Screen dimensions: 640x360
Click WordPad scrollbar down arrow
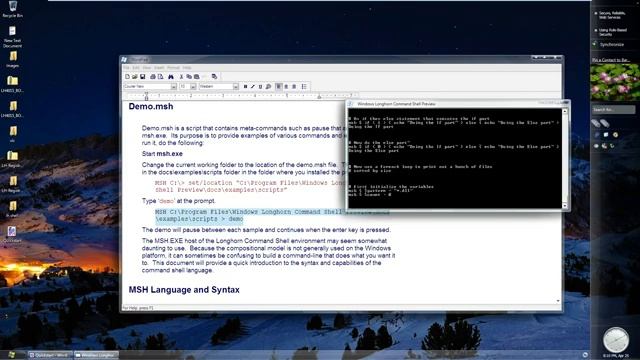click(558, 301)
